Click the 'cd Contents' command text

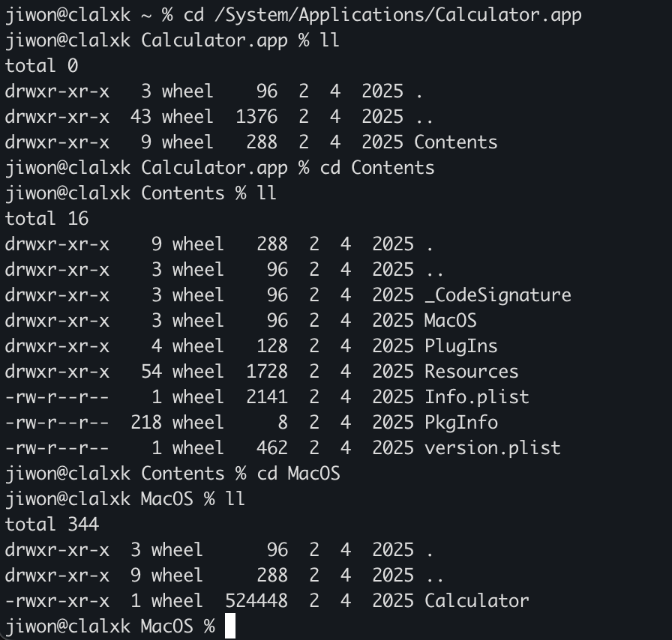pyautogui.click(x=377, y=168)
